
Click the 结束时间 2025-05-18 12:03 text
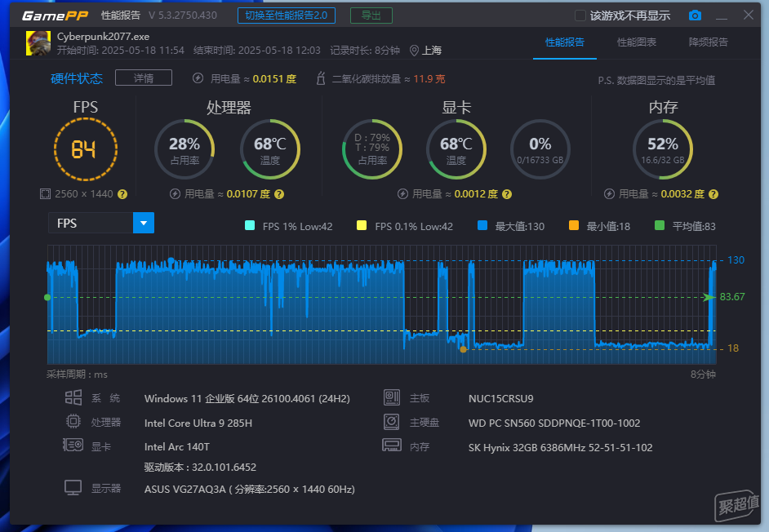pyautogui.click(x=257, y=51)
